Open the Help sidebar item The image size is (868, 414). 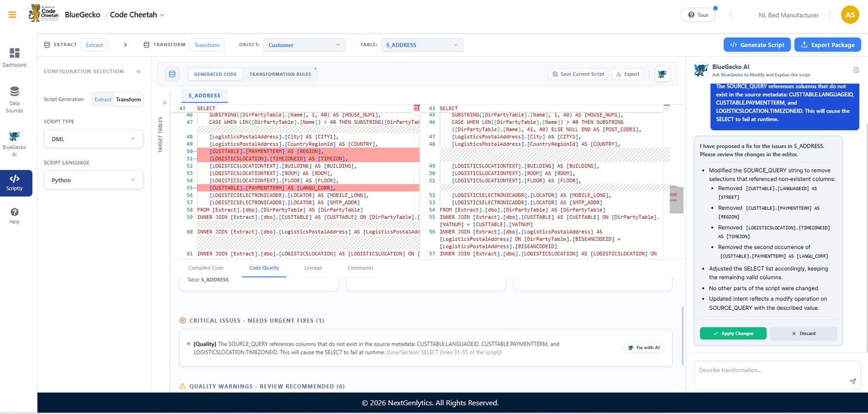coord(14,216)
